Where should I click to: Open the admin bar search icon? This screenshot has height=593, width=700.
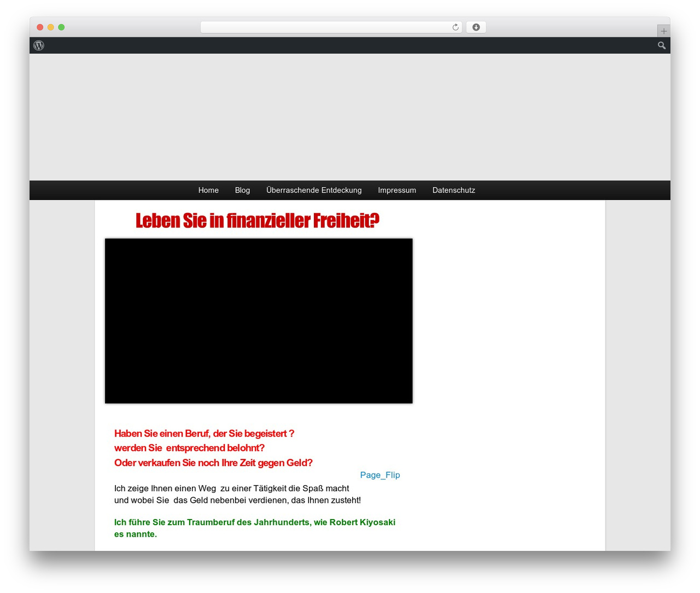pyautogui.click(x=662, y=45)
